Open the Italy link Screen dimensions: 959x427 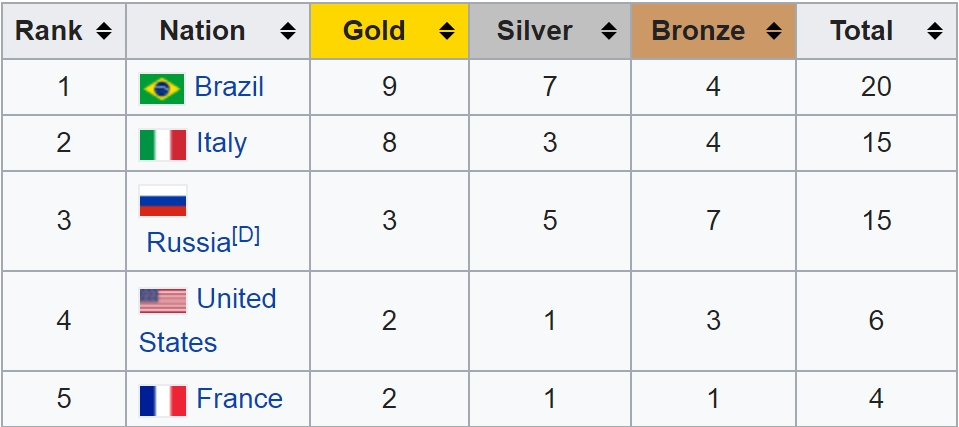point(222,144)
